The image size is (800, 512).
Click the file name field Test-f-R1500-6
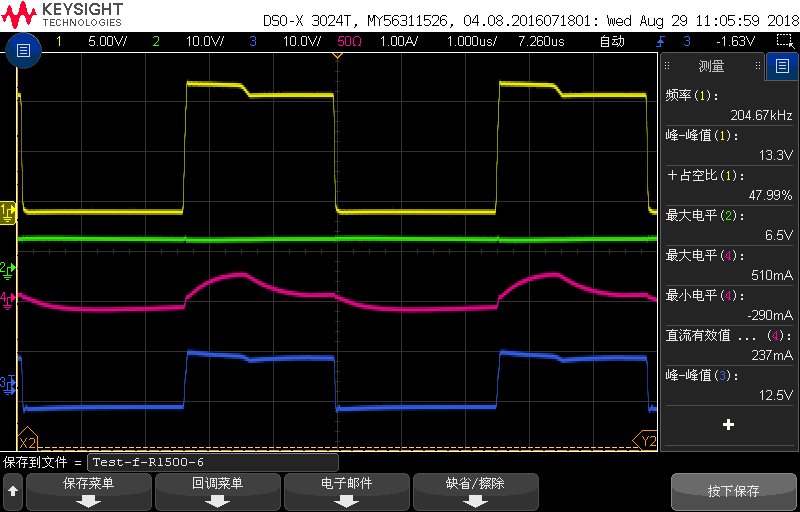[213, 463]
